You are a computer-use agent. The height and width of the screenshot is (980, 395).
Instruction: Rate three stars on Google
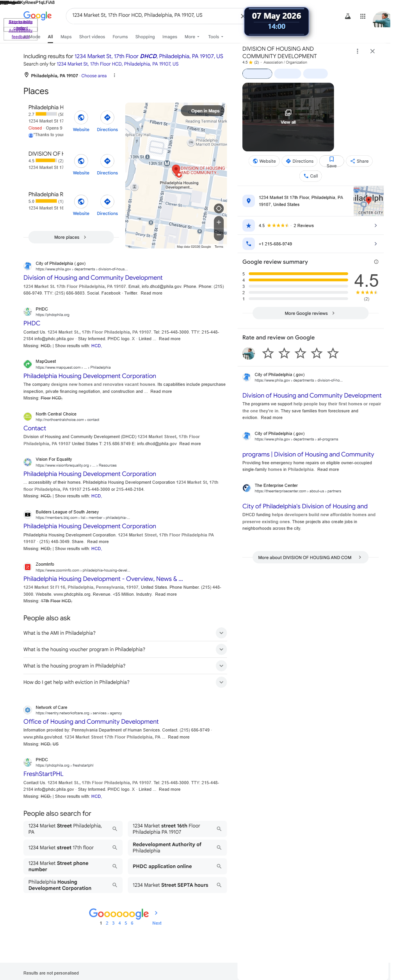pyautogui.click(x=300, y=353)
